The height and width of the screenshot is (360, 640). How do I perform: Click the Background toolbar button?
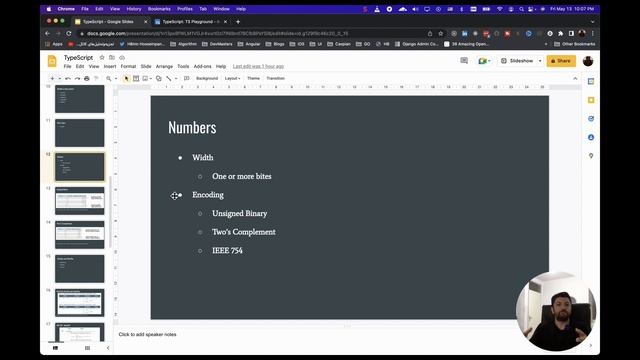(207, 78)
